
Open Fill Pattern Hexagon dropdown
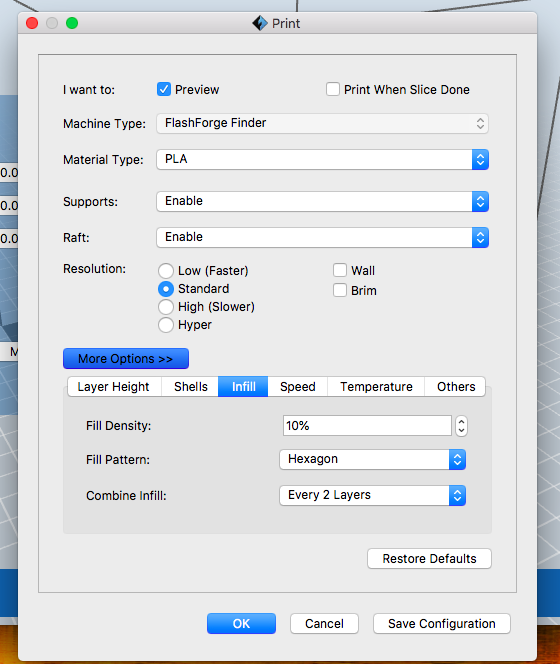tap(372, 459)
